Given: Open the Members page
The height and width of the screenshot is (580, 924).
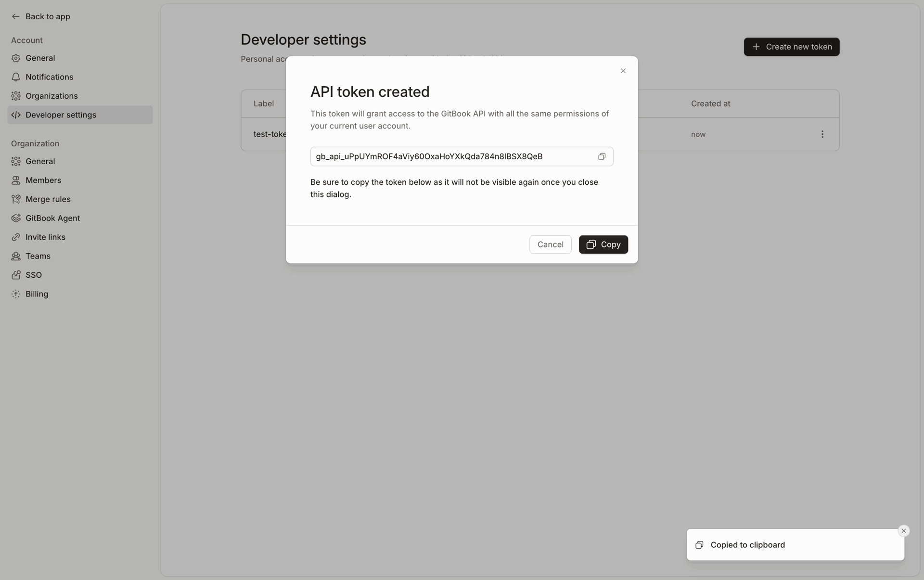Looking at the screenshot, I should pos(80,180).
